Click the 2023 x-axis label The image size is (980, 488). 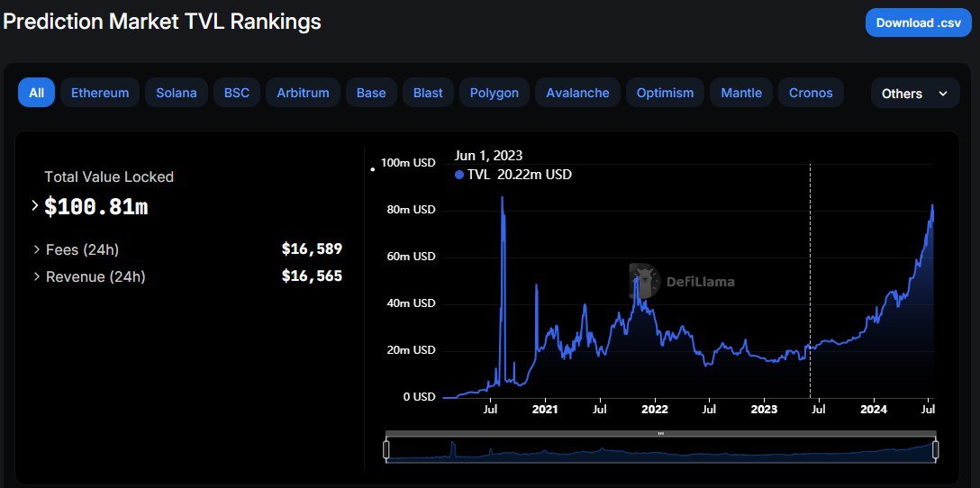(x=764, y=410)
